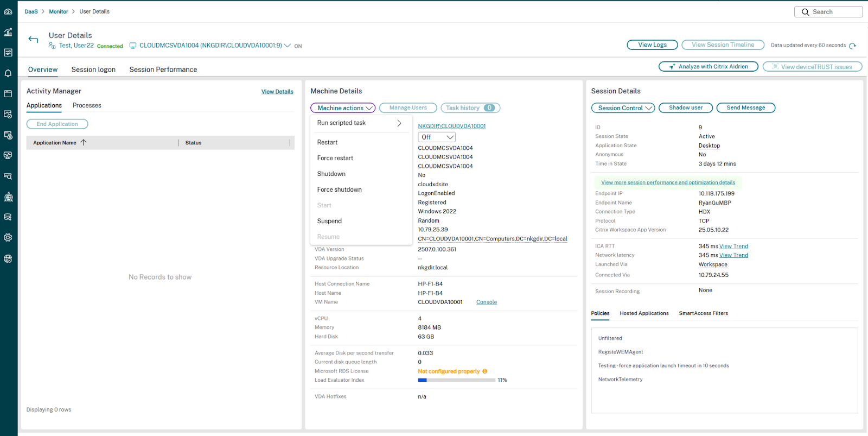Open the Console link beside VM Name

487,302
